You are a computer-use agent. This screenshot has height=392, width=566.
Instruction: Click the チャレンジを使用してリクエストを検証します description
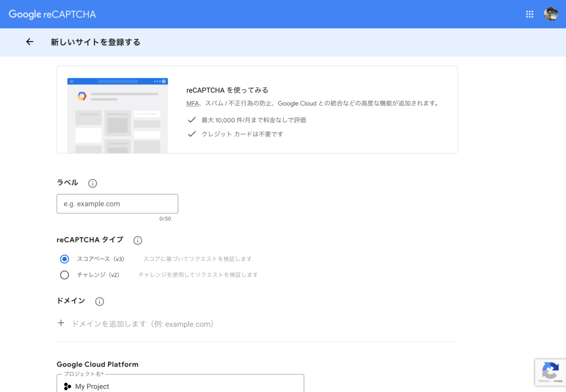[198, 275]
